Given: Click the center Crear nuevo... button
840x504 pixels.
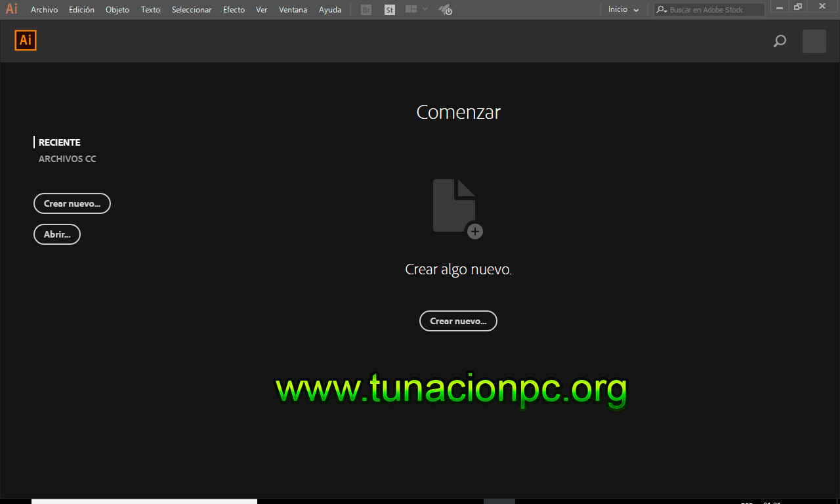Looking at the screenshot, I should tap(458, 321).
